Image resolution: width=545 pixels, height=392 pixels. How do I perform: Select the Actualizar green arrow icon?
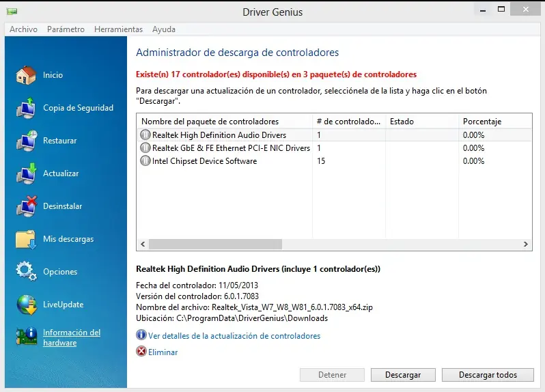[x=27, y=173]
